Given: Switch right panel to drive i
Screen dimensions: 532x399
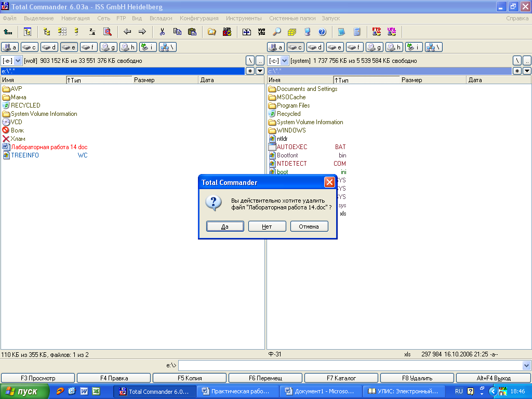Looking at the screenshot, I should click(414, 47).
